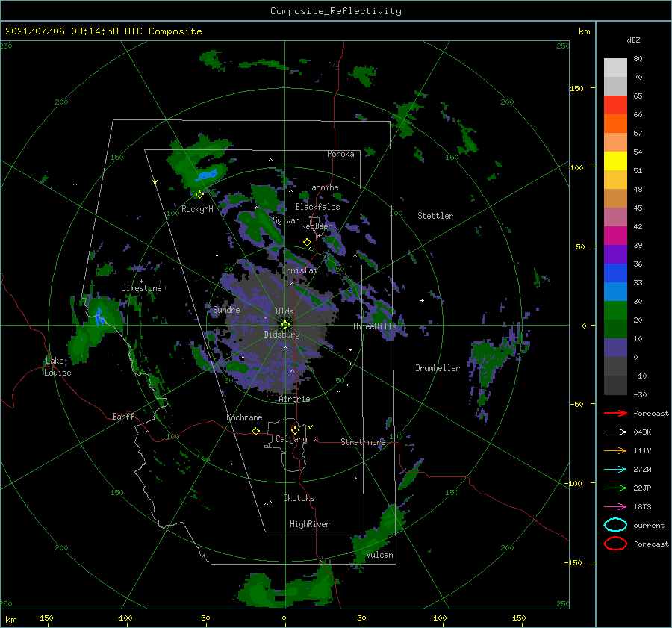This screenshot has height=628, width=672.
Task: Click the Stettler city label
Action: point(435,216)
